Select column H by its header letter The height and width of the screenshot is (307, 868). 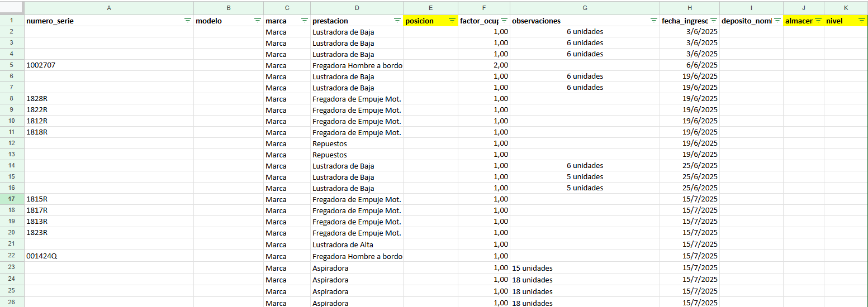(690, 8)
